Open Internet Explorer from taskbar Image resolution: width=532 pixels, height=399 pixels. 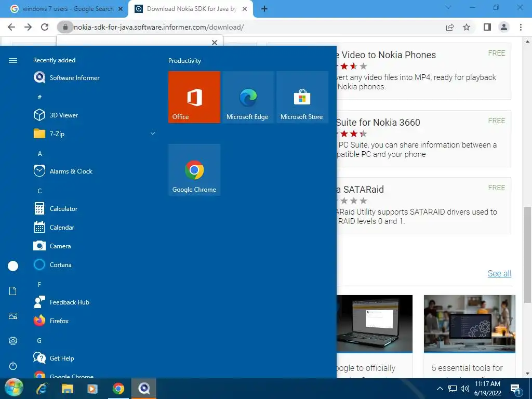[42, 389]
